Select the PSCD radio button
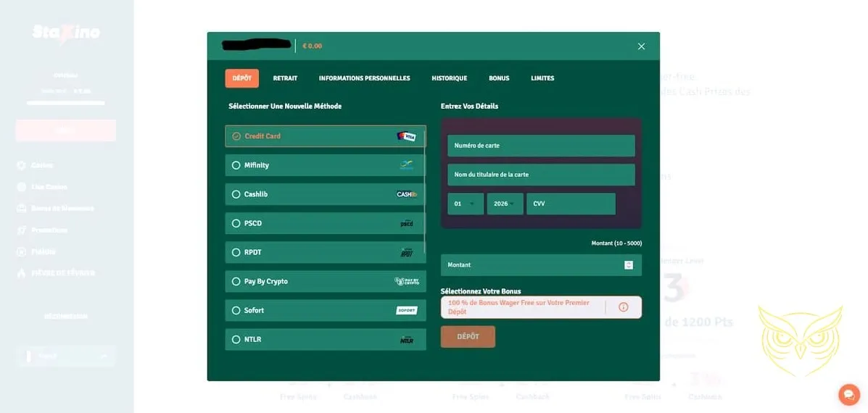868x413 pixels. [x=236, y=223]
